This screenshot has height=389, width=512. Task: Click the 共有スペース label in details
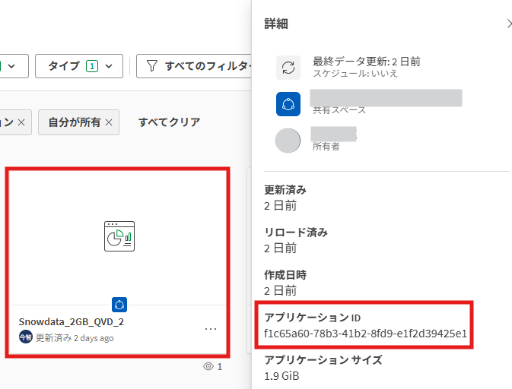(339, 110)
